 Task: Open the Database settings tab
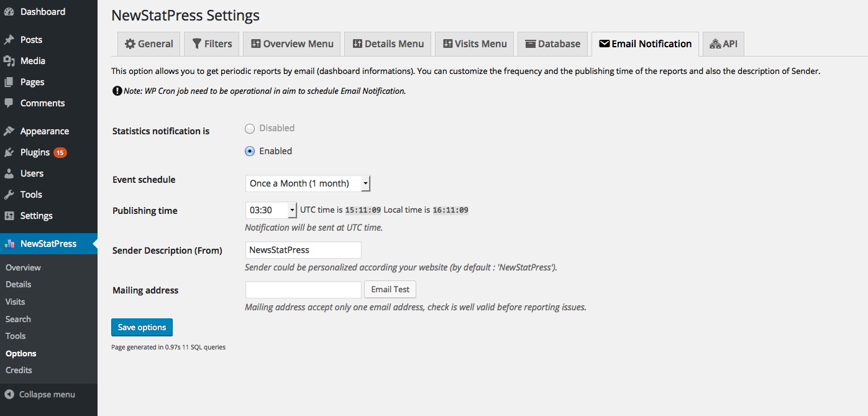click(x=552, y=44)
